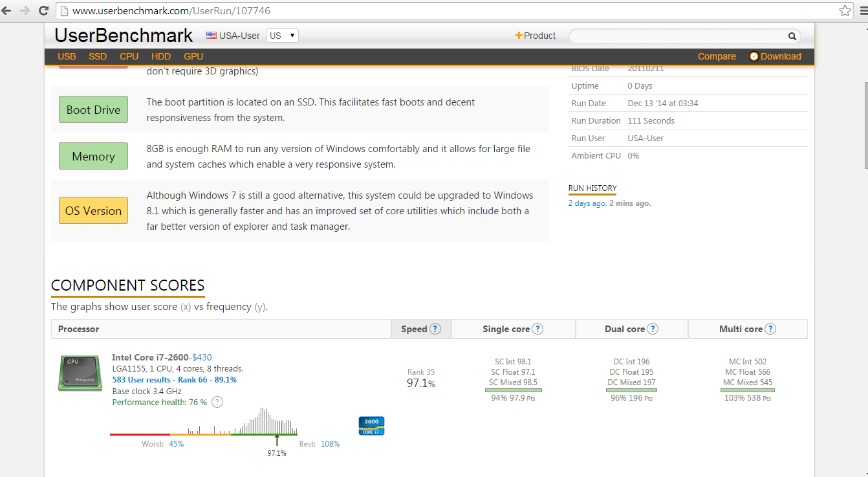
Task: Bookmark this page with the star icon
Action: tap(845, 11)
